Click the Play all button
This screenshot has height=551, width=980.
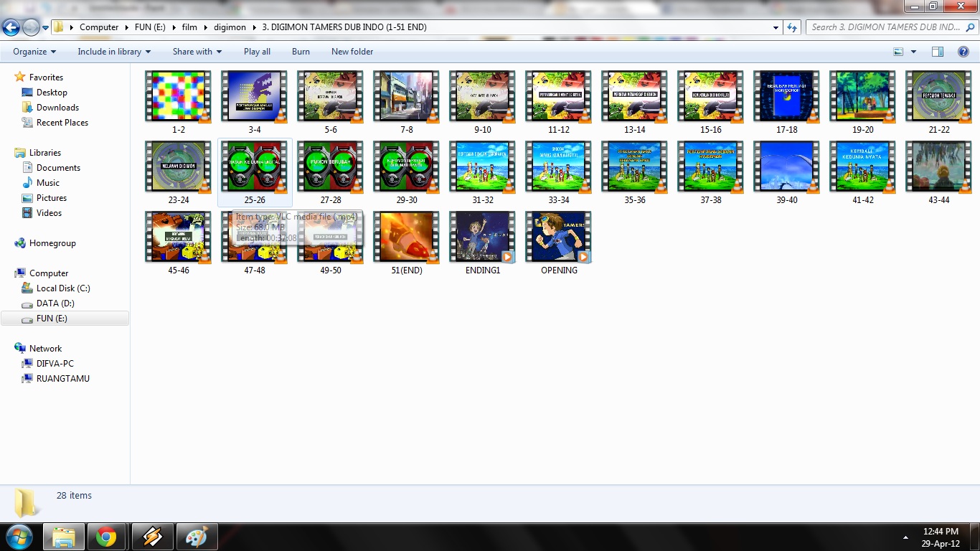click(x=257, y=52)
